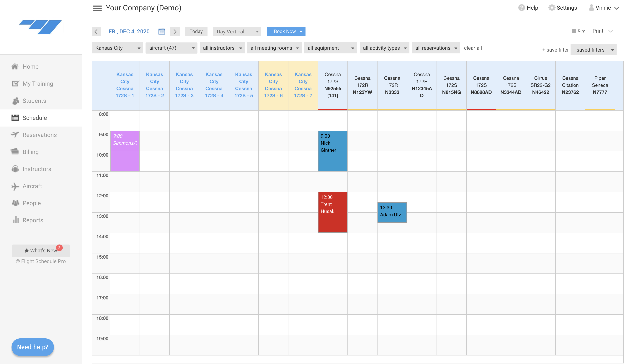This screenshot has height=364, width=624.
Task: Click the Home house icon
Action: coord(15,66)
